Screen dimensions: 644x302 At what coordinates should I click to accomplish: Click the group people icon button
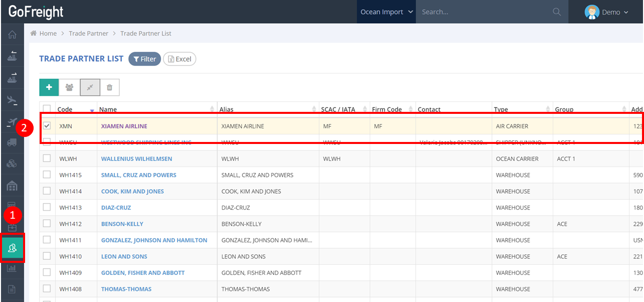[69, 87]
